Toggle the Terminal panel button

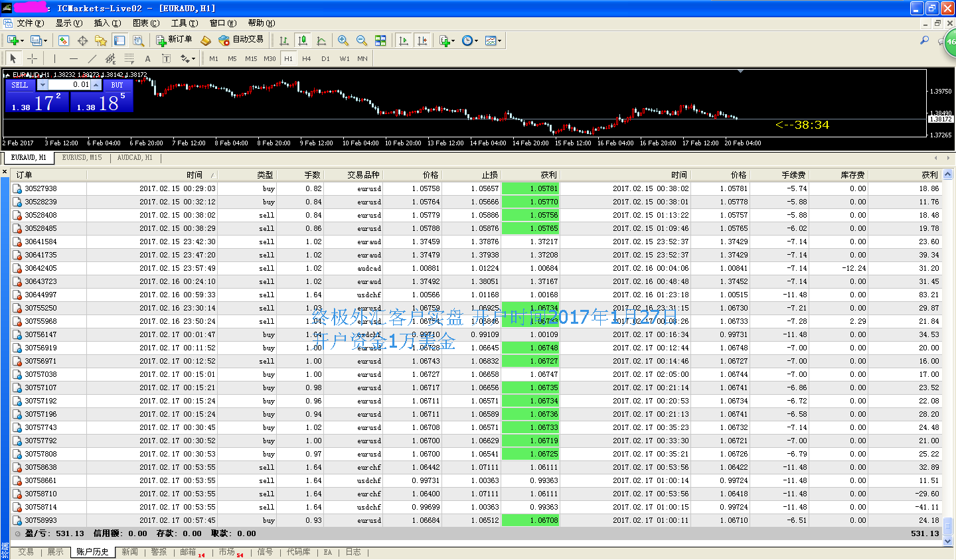pos(119,40)
